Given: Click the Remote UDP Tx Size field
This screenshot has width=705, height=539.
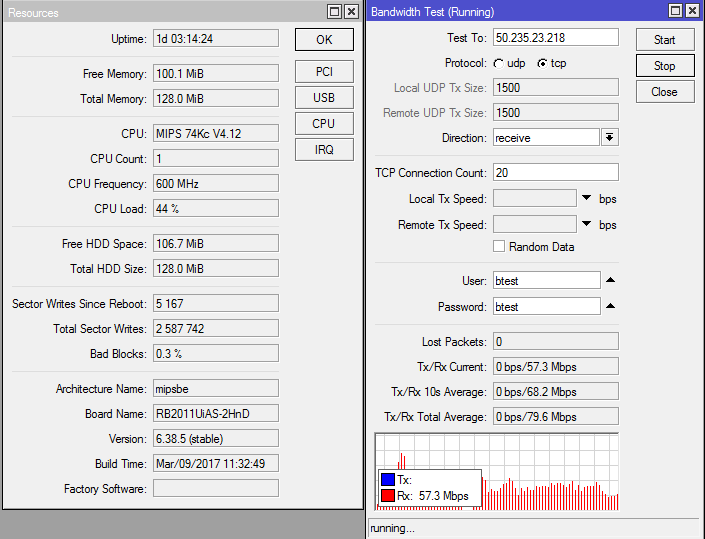Looking at the screenshot, I should pos(556,112).
